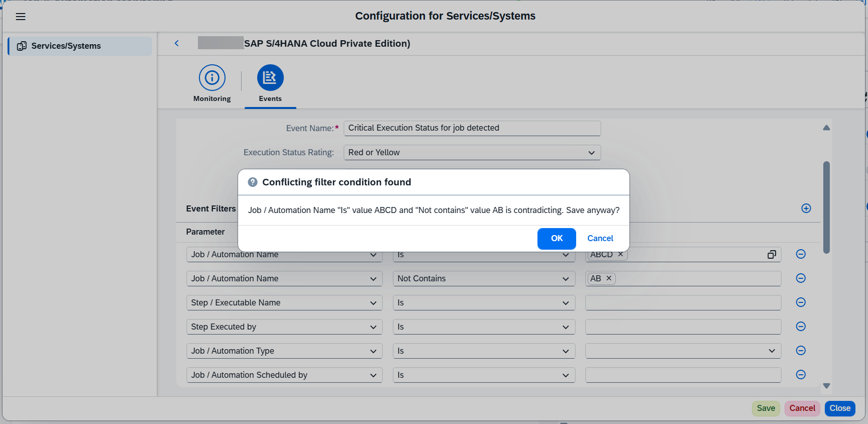Viewport: 868px width, 424px height.
Task: Remove the Step / Executable Name filter row
Action: coord(801,302)
